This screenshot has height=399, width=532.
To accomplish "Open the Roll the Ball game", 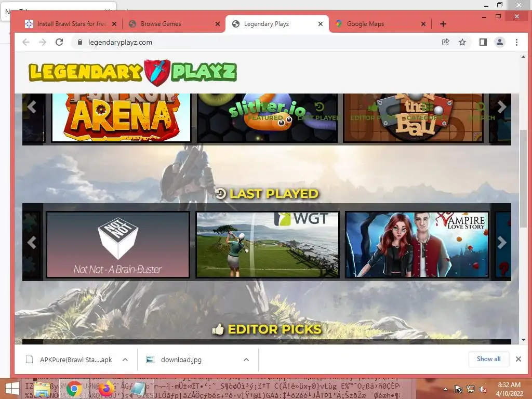I will [x=413, y=117].
